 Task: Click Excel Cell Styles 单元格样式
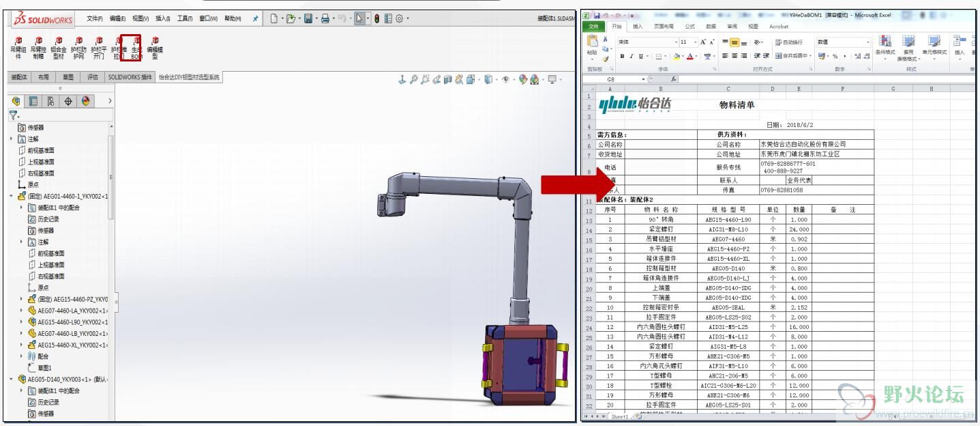point(934,46)
